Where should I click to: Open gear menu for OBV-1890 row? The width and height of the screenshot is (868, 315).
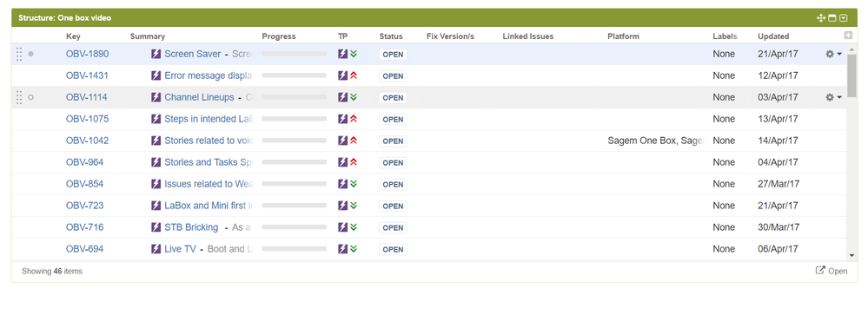point(833,54)
